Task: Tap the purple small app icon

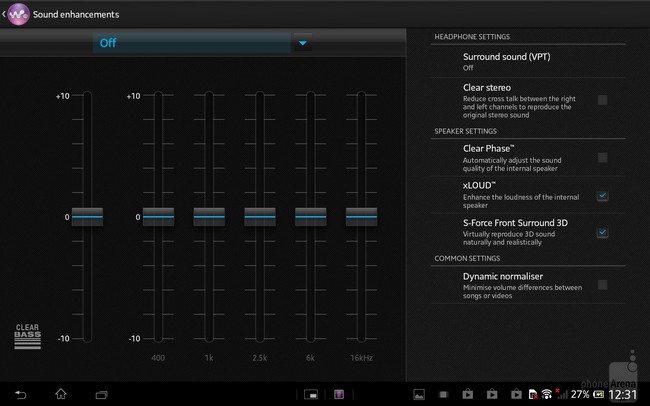Action: pos(339,394)
